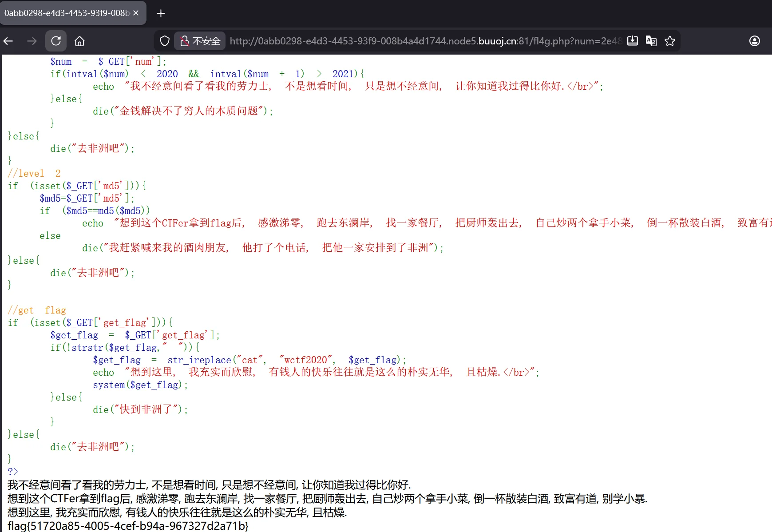The width and height of the screenshot is (772, 532).
Task: Click the str_ireplace code line
Action: click(249, 360)
